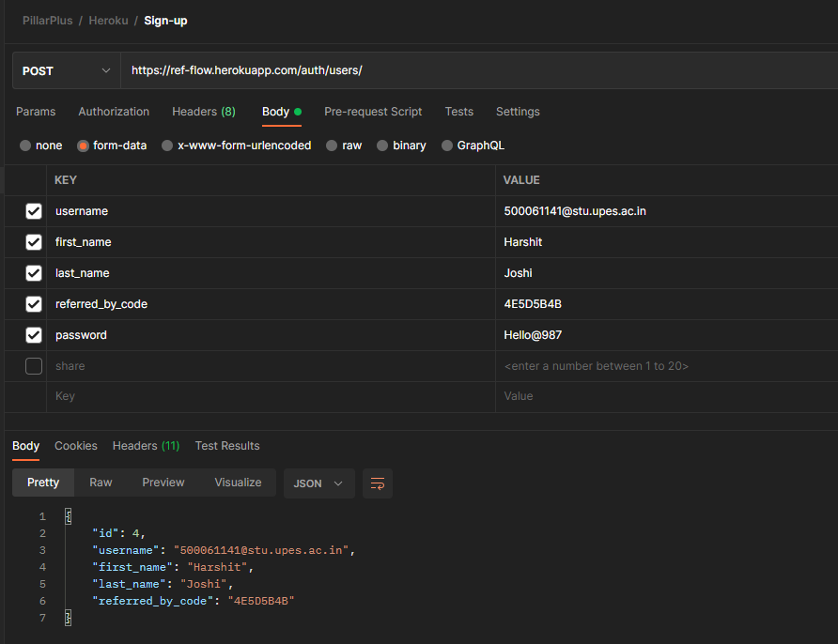The width and height of the screenshot is (838, 644).
Task: Click the last_name key cell
Action: point(271,273)
